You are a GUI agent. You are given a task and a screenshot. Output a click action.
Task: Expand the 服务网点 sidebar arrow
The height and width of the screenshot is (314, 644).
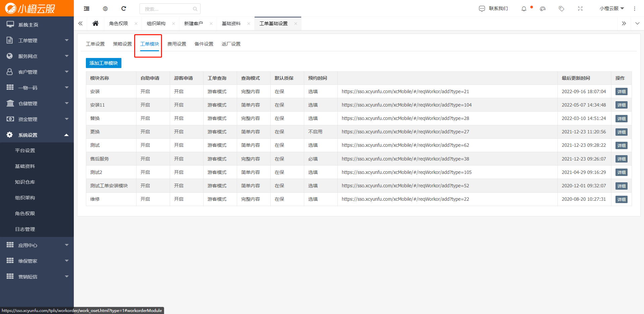click(x=66, y=56)
